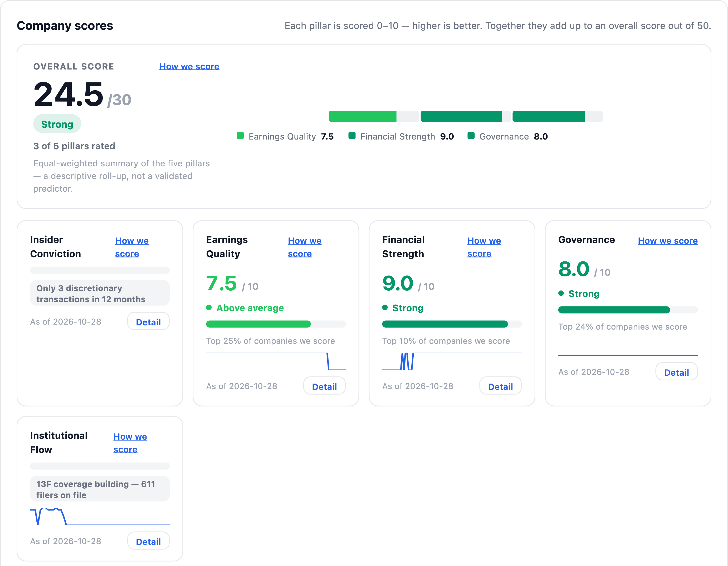This screenshot has width=728, height=566.
Task: Click the Insider Conviction card title
Action: [55, 247]
